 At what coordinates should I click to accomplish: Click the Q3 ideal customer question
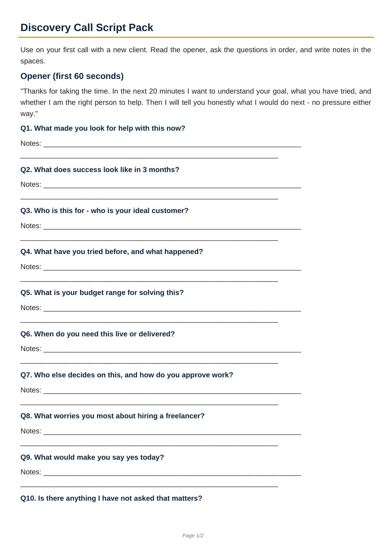point(104,210)
